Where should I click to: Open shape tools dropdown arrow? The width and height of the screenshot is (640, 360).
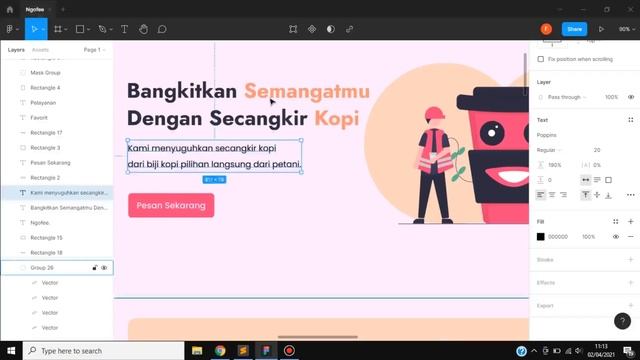88,29
